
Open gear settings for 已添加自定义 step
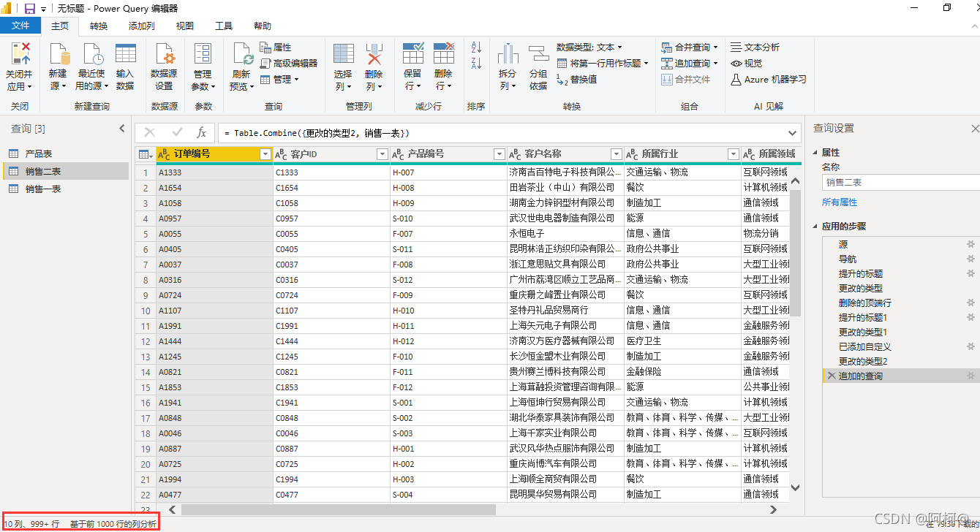970,346
